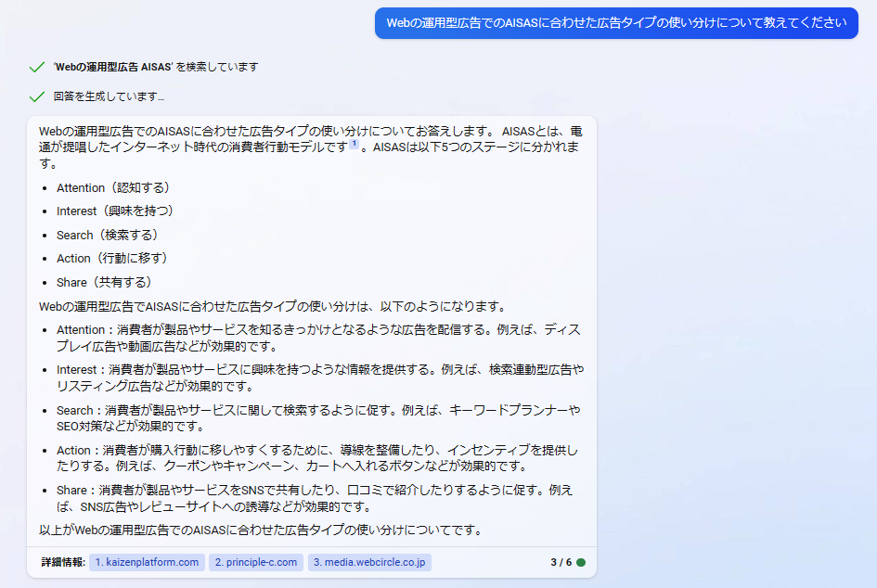Click the 回答を生成しています status text
This screenshot has width=877, height=588.
point(109,96)
